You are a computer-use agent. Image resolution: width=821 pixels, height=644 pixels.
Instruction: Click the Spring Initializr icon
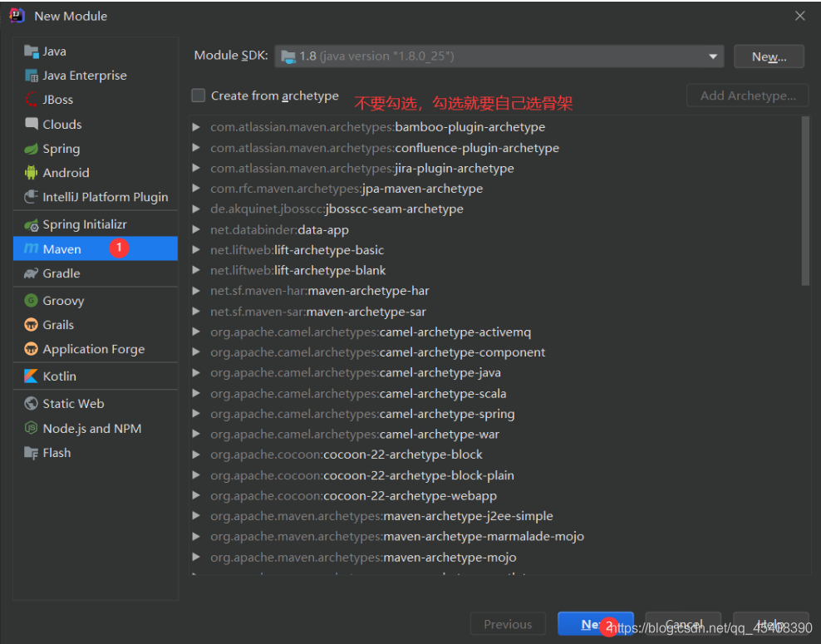coord(32,224)
